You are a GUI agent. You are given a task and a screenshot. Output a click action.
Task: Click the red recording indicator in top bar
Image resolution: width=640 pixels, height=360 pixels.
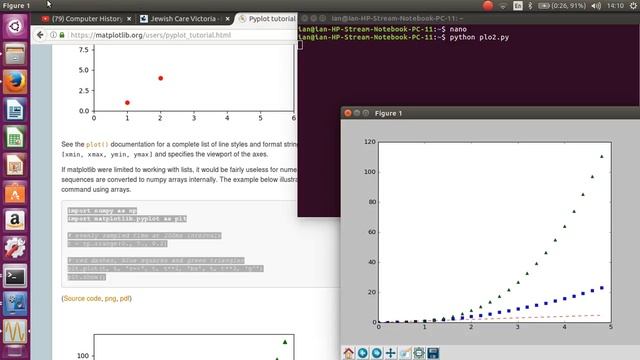coord(488,6)
